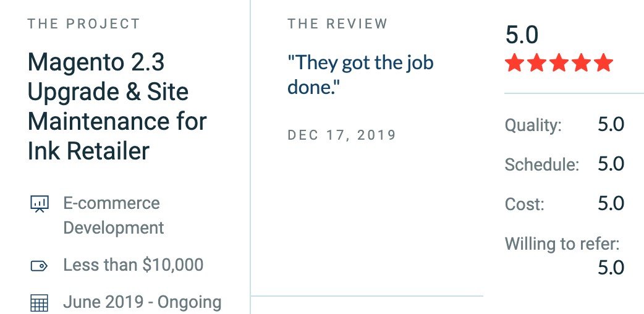
Task: Click the Willing to refer rating label
Action: [562, 244]
